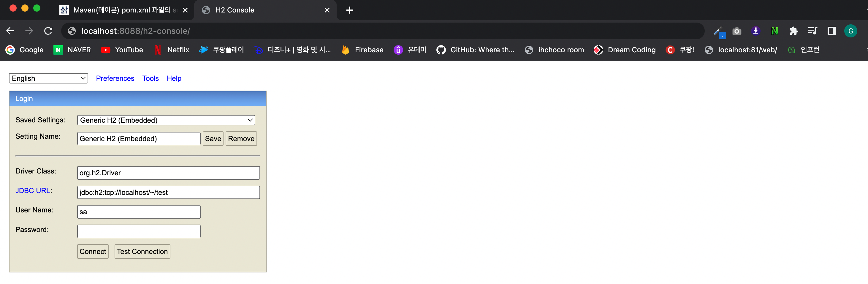Viewport: 868px width, 284px height.
Task: Open the Help link
Action: point(174,78)
